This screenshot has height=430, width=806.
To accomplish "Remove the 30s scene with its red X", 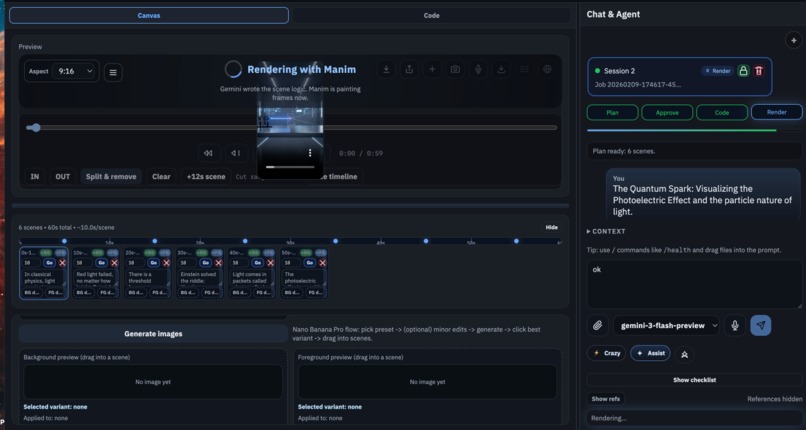I will click(x=218, y=263).
